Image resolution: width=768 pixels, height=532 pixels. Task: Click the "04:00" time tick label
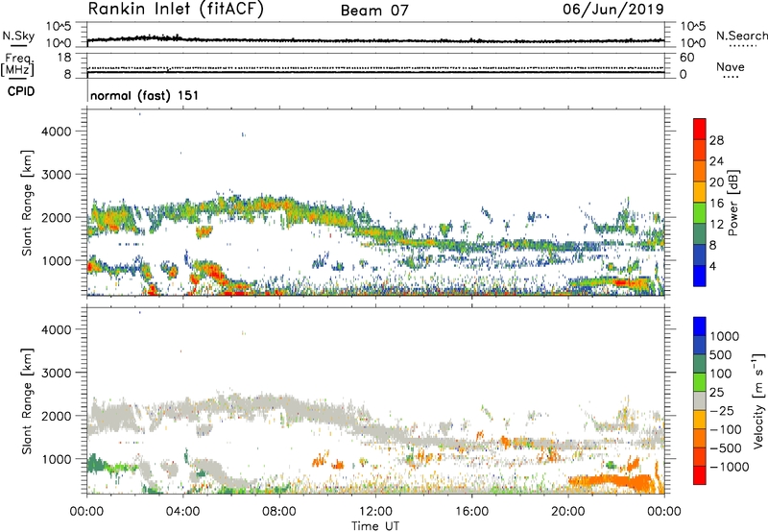point(182,512)
